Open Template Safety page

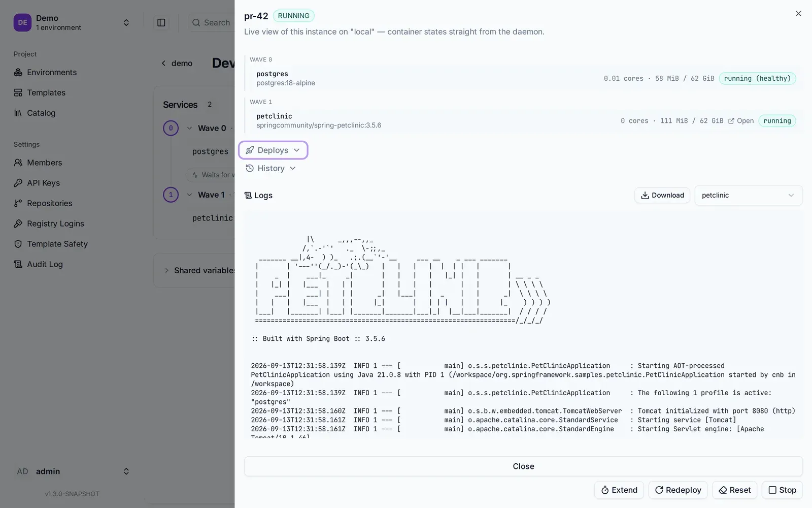coord(57,244)
